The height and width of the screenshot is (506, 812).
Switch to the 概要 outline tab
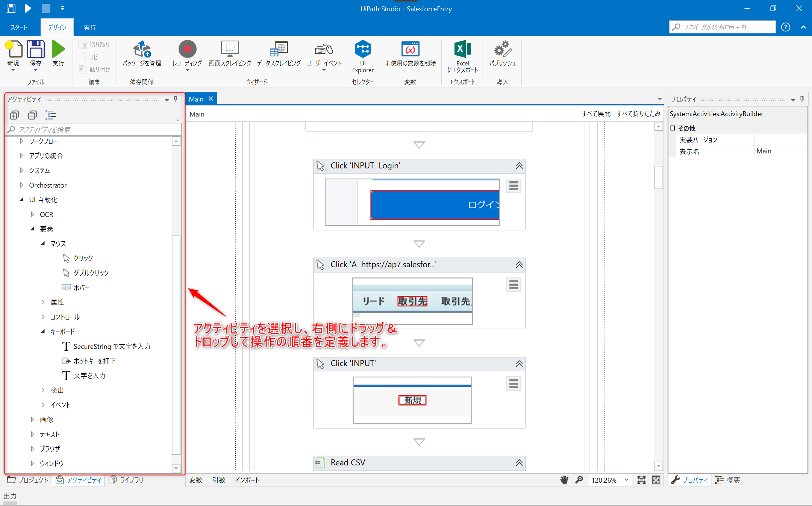coord(728,480)
